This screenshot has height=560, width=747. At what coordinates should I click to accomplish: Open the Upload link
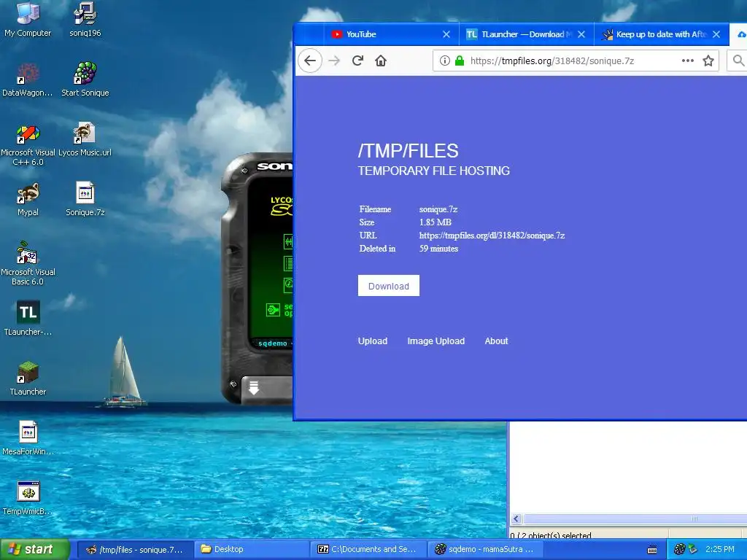(373, 341)
